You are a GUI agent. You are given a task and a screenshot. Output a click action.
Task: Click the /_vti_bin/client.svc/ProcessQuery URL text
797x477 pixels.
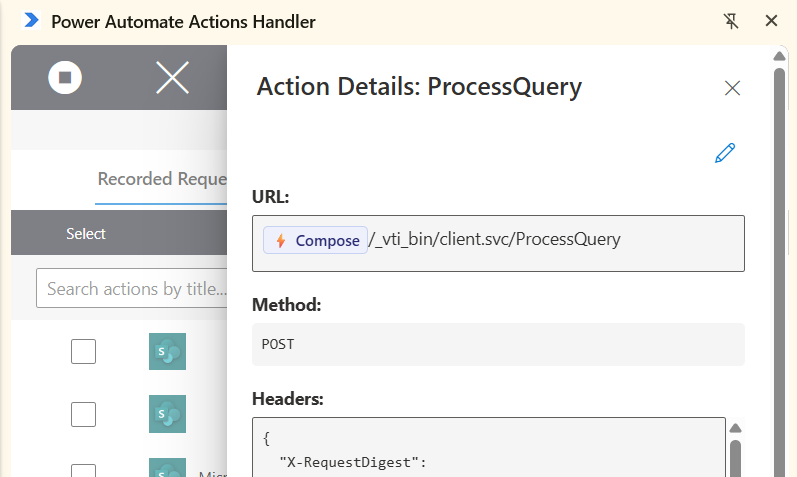(495, 239)
